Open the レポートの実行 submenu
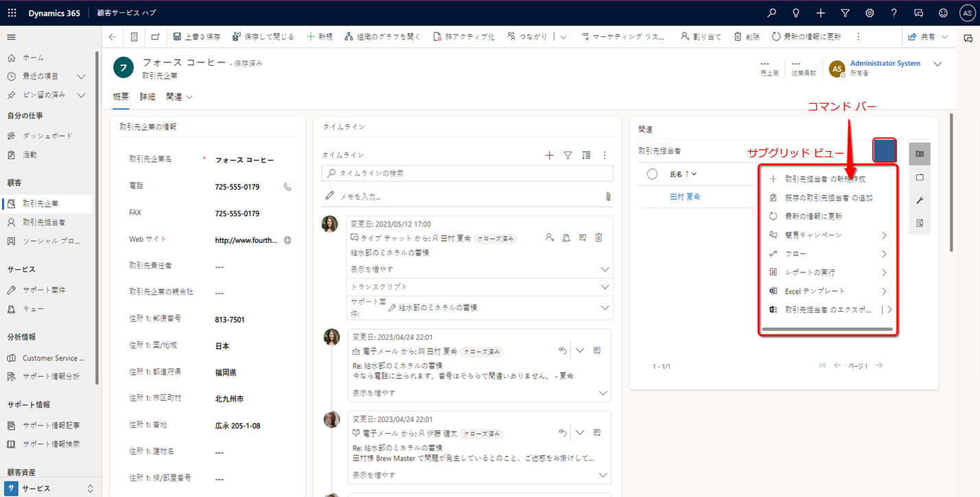This screenshot has height=497, width=980. [x=828, y=273]
